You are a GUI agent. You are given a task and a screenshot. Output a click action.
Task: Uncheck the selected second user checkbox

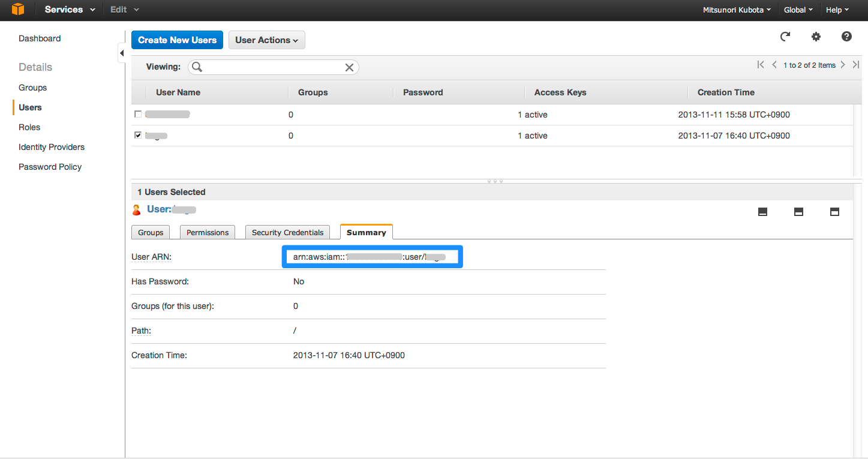click(x=138, y=136)
